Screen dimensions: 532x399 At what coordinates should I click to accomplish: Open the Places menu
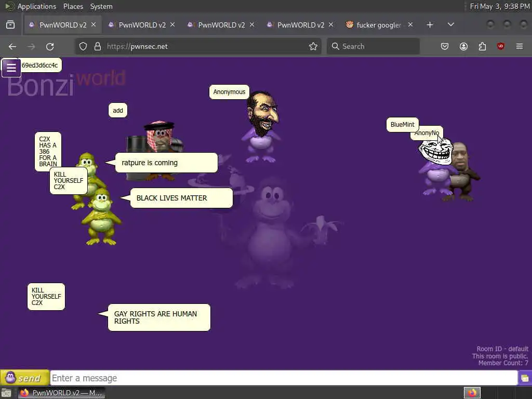pos(73,6)
